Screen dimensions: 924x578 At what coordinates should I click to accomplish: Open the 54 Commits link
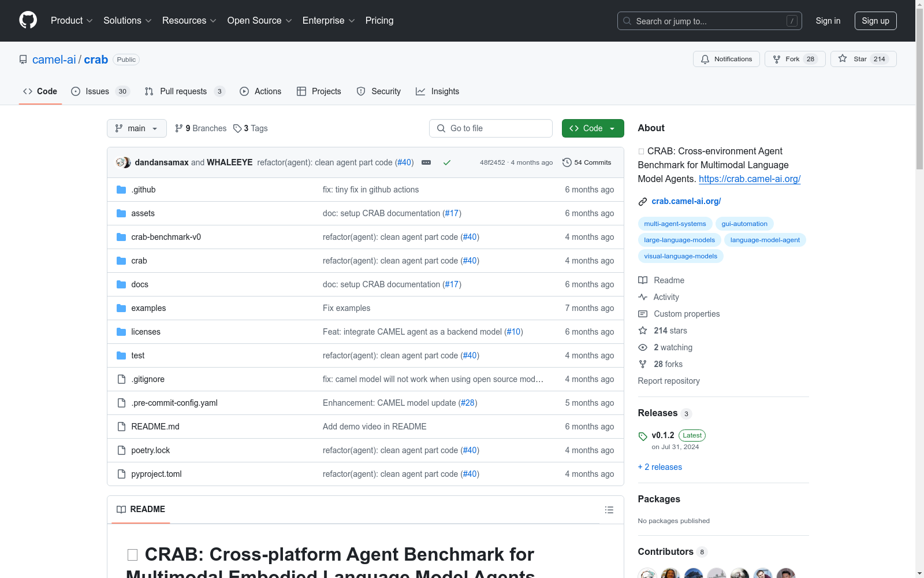(587, 162)
